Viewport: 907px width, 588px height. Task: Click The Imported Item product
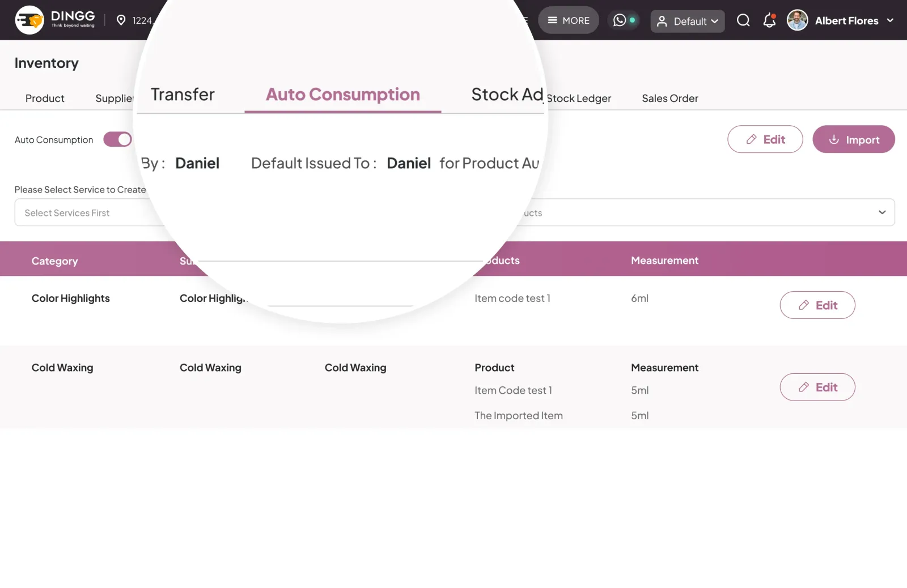coord(518,415)
